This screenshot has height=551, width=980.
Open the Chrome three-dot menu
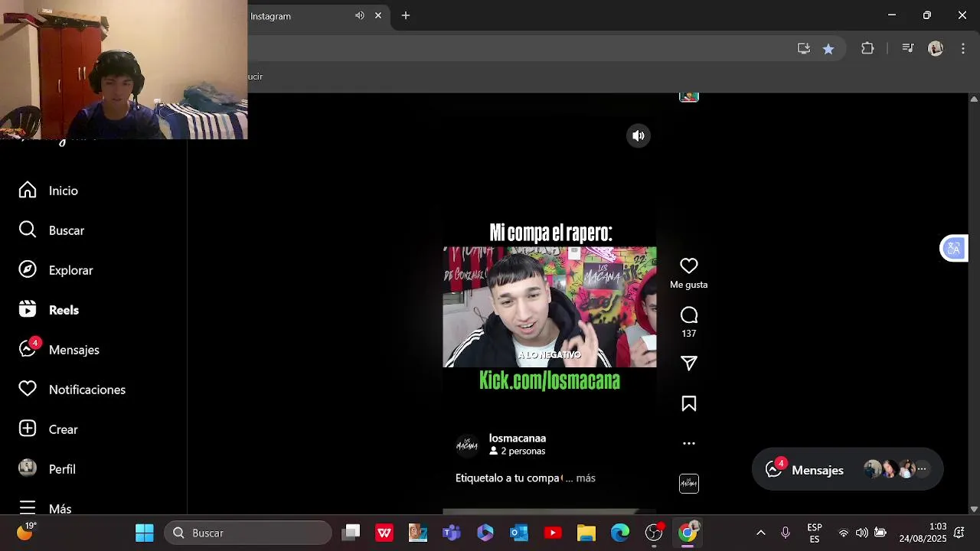963,48
